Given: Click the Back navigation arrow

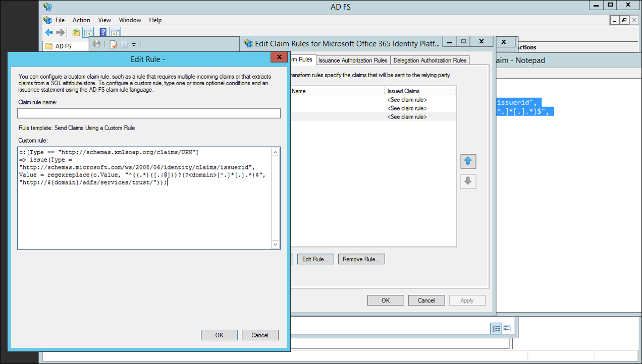Looking at the screenshot, I should 48,32.
